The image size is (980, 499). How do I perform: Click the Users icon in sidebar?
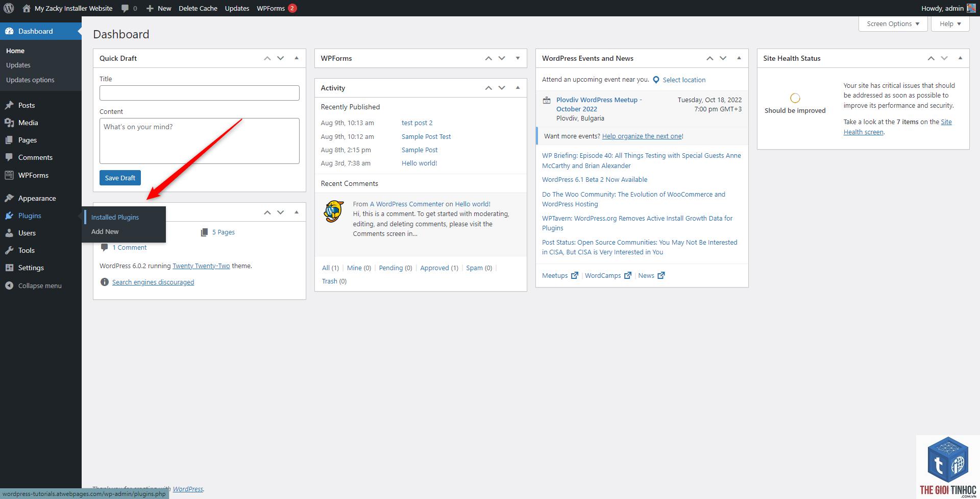9,233
